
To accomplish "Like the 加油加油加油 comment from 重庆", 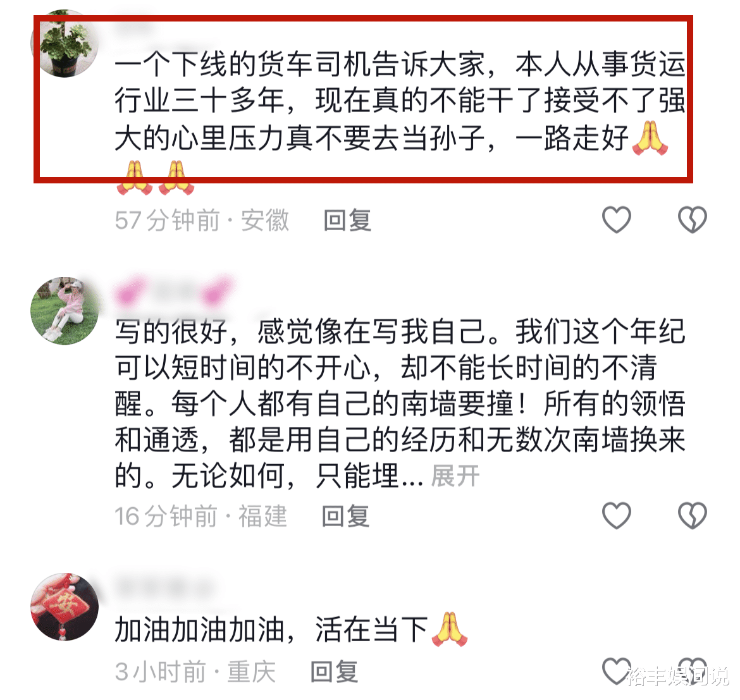I will (x=617, y=671).
